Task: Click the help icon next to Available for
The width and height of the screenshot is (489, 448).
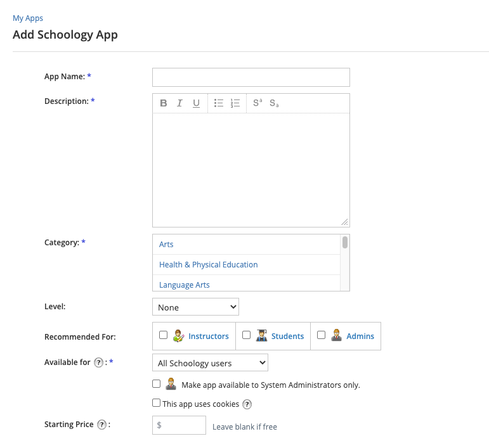Action: pos(98,362)
